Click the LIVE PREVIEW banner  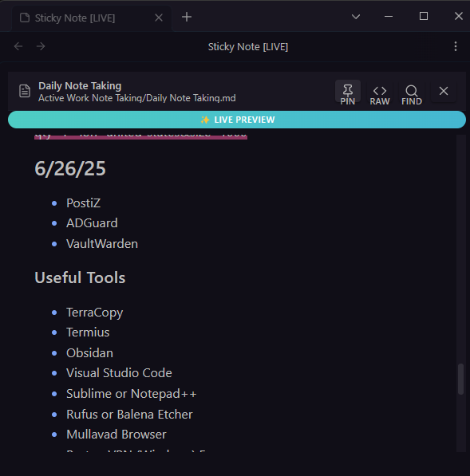click(x=237, y=120)
